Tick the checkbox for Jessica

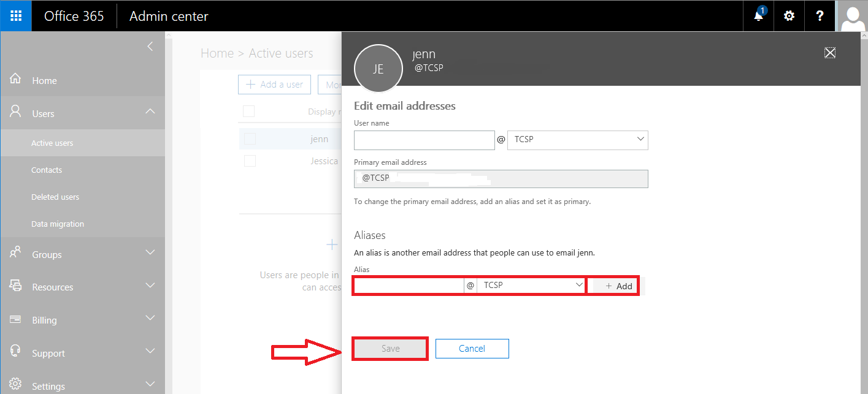[x=250, y=161]
